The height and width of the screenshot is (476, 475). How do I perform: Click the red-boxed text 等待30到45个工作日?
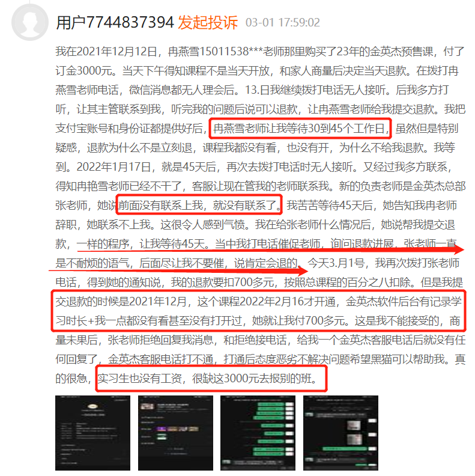click(x=331, y=129)
